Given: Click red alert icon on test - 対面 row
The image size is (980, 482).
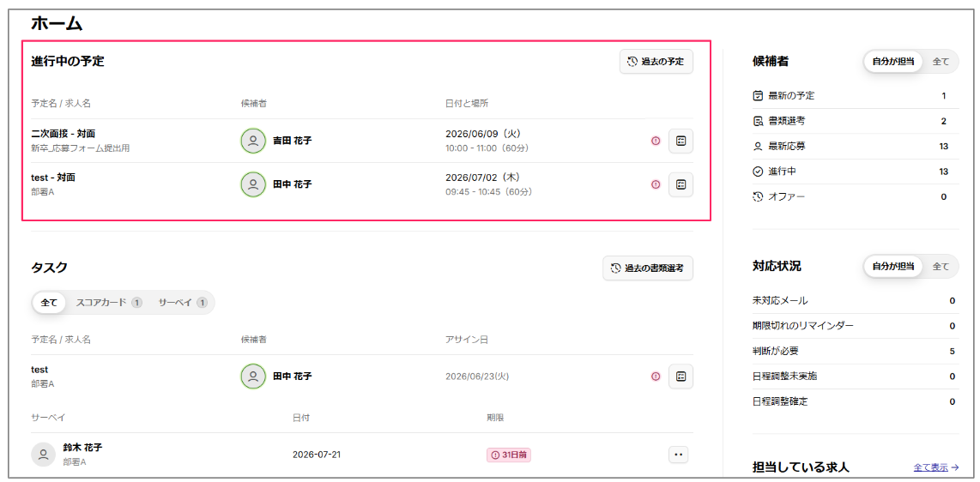Looking at the screenshot, I should [656, 184].
